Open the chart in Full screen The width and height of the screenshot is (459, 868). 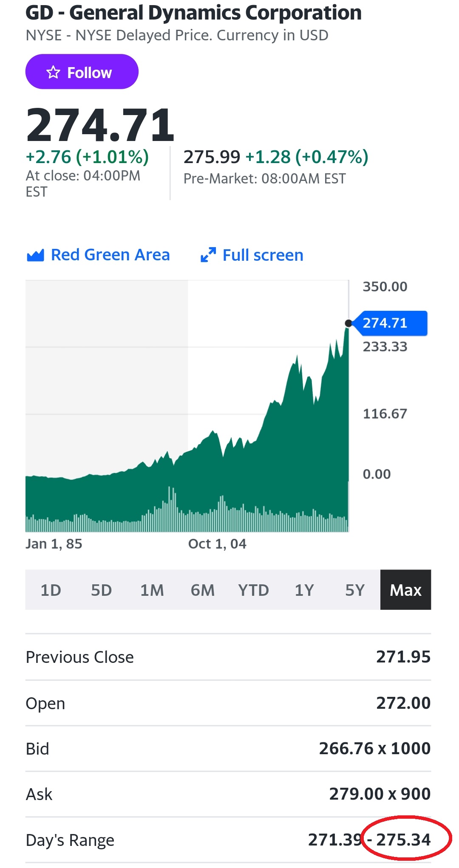(252, 255)
